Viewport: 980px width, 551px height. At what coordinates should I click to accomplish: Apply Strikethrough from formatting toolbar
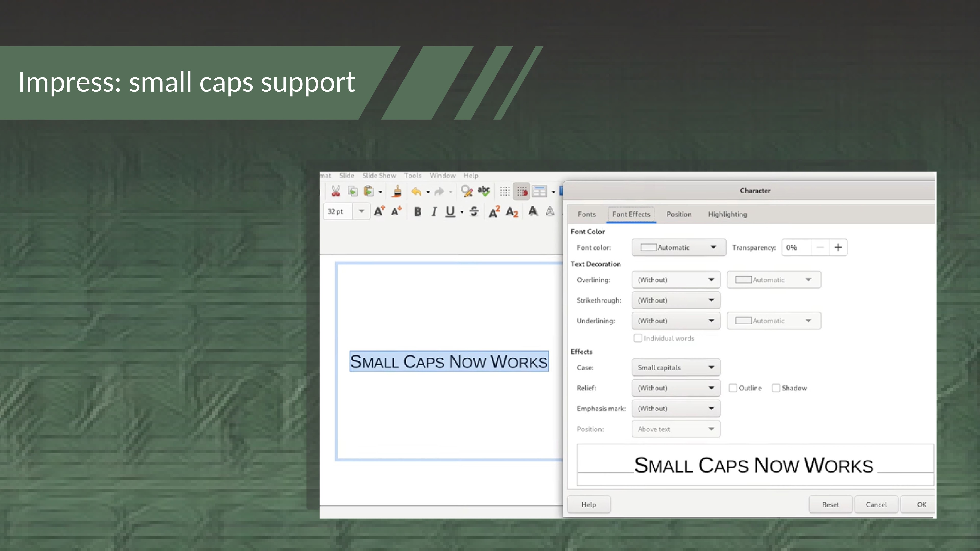click(474, 211)
